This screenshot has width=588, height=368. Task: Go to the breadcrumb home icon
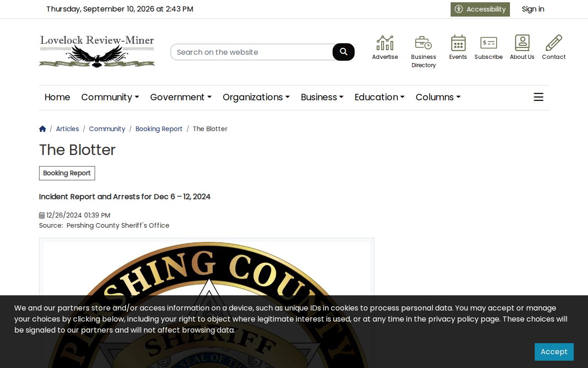pos(43,129)
